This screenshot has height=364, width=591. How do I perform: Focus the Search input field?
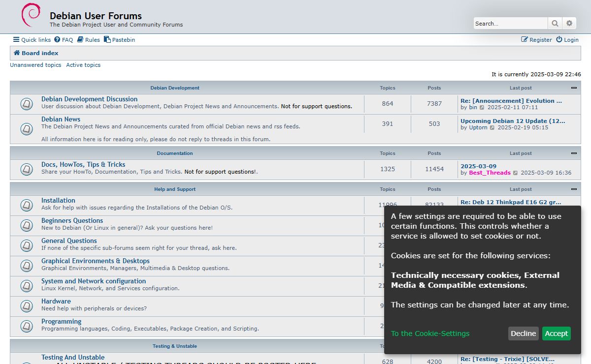pyautogui.click(x=511, y=23)
